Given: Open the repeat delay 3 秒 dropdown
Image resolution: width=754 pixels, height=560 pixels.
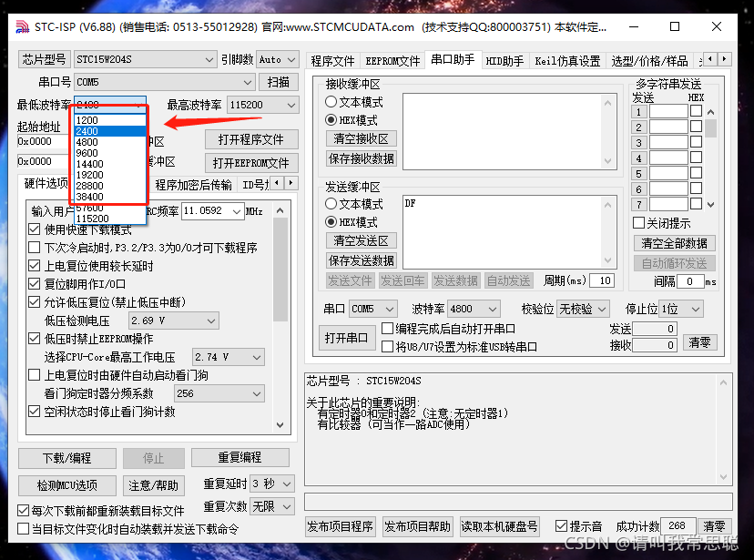Looking at the screenshot, I should [x=271, y=484].
